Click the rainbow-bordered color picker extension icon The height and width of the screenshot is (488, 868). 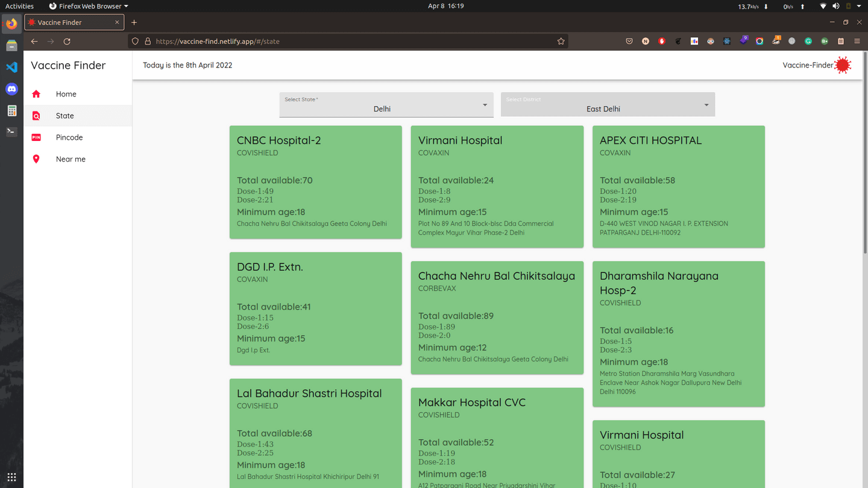click(x=759, y=42)
